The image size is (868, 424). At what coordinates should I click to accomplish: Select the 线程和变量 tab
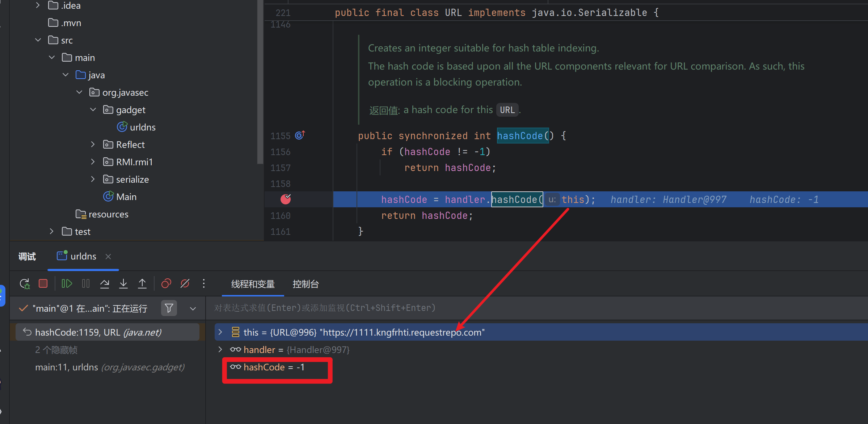click(x=253, y=284)
